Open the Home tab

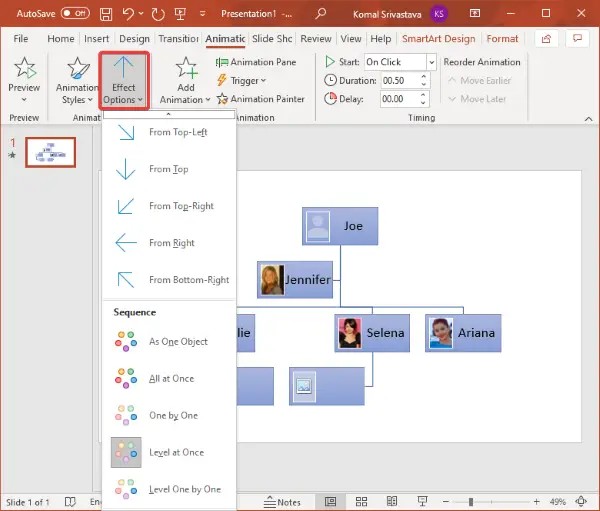click(x=61, y=39)
